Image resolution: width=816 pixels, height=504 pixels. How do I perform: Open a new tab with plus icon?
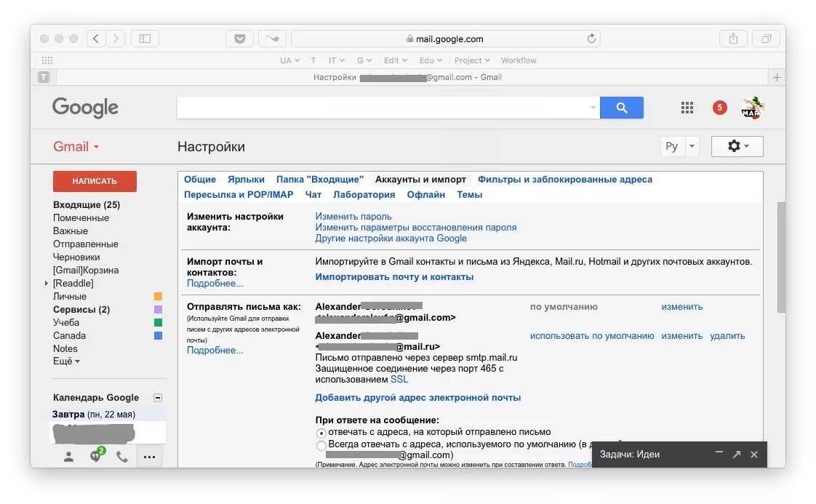tap(777, 78)
